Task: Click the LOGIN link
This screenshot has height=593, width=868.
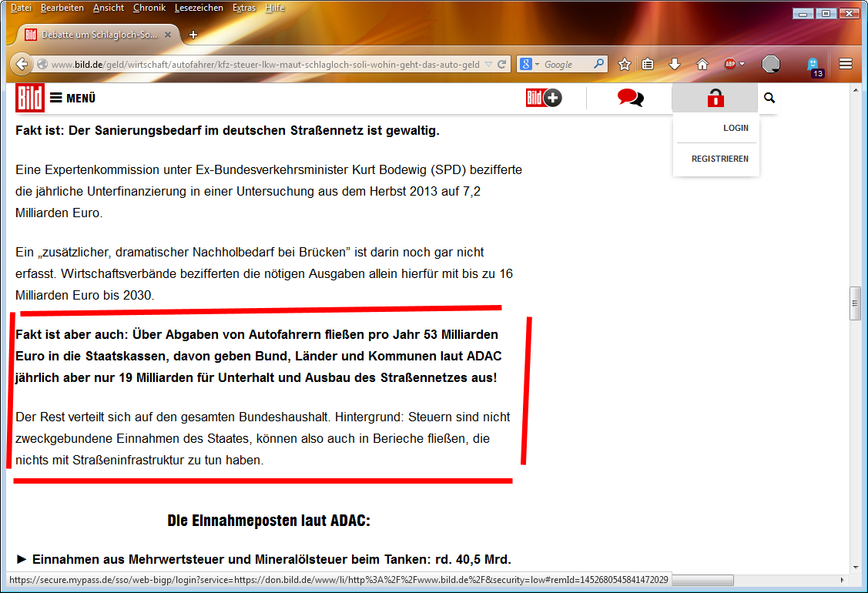Action: pyautogui.click(x=736, y=128)
